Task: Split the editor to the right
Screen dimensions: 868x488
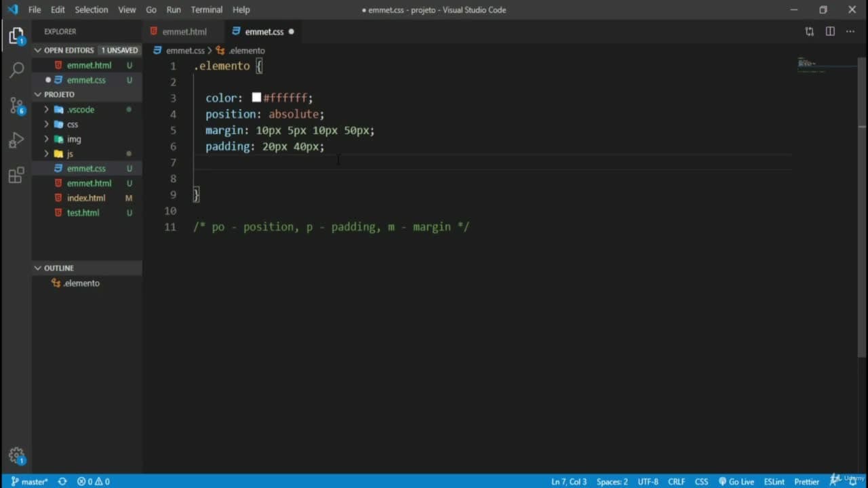Action: 830,31
